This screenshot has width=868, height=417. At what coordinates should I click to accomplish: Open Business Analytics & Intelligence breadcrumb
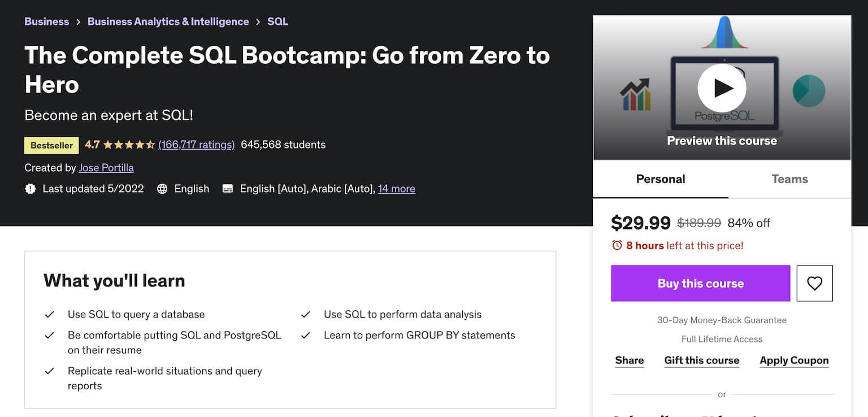pyautogui.click(x=168, y=21)
